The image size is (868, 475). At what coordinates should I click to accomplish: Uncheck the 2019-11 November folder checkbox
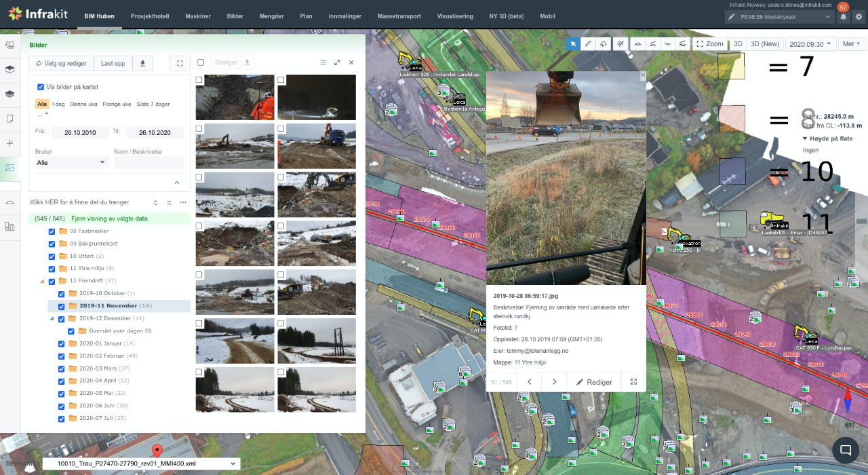click(x=62, y=306)
